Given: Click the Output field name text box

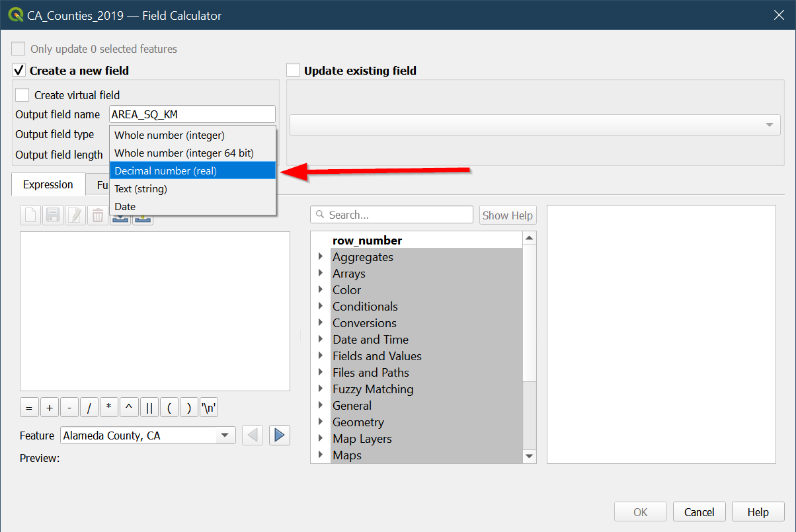Looking at the screenshot, I should tap(192, 114).
